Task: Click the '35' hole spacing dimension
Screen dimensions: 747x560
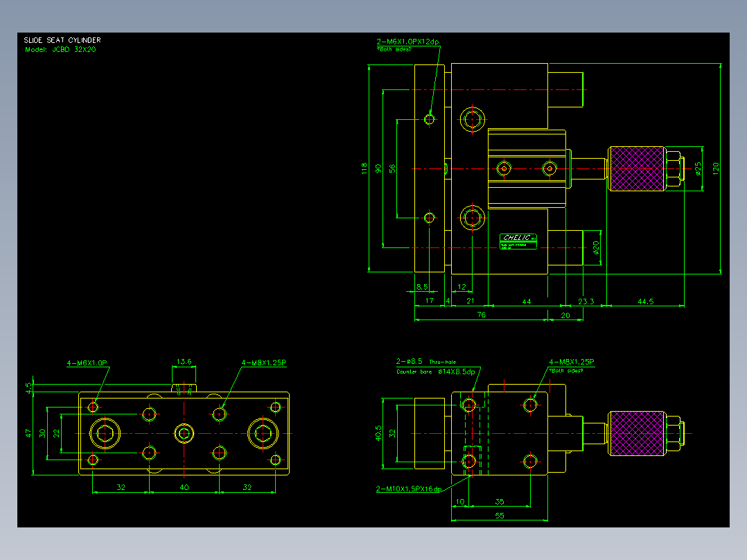Action: [499, 502]
